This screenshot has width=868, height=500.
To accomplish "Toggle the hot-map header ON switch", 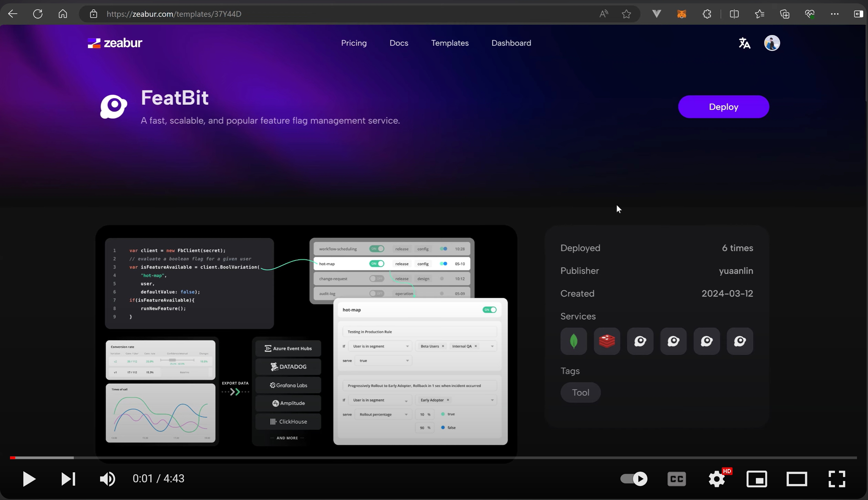I will 490,310.
